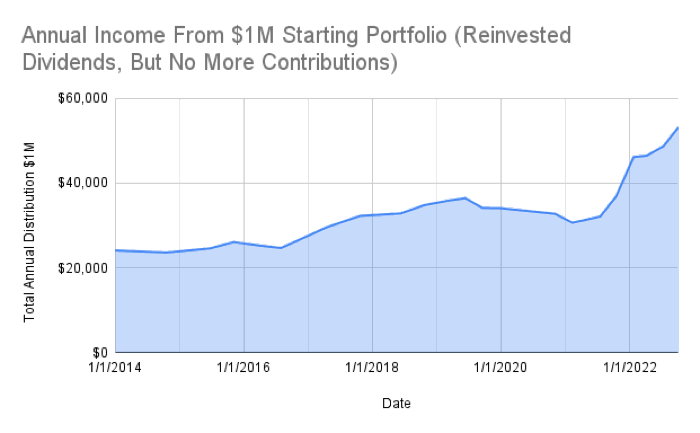The width and height of the screenshot is (700, 433).
Task: Click the $40,000 y-axis label
Action: coord(86,183)
